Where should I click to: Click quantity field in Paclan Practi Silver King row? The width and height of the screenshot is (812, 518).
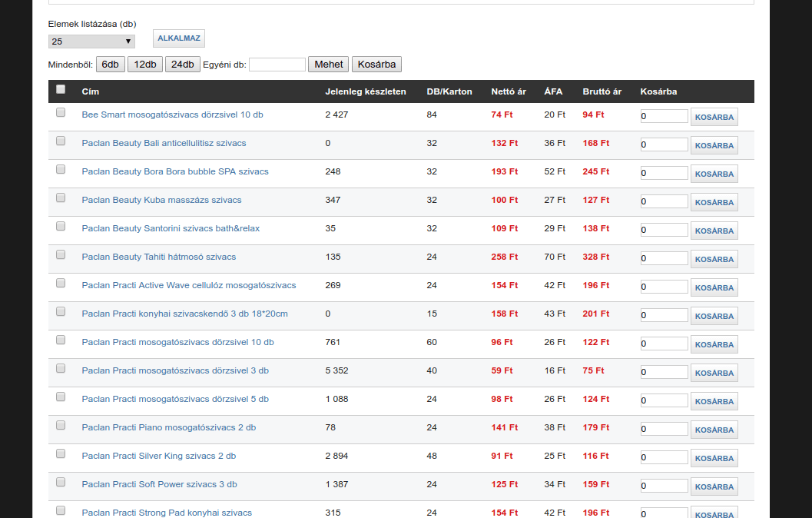pos(664,458)
